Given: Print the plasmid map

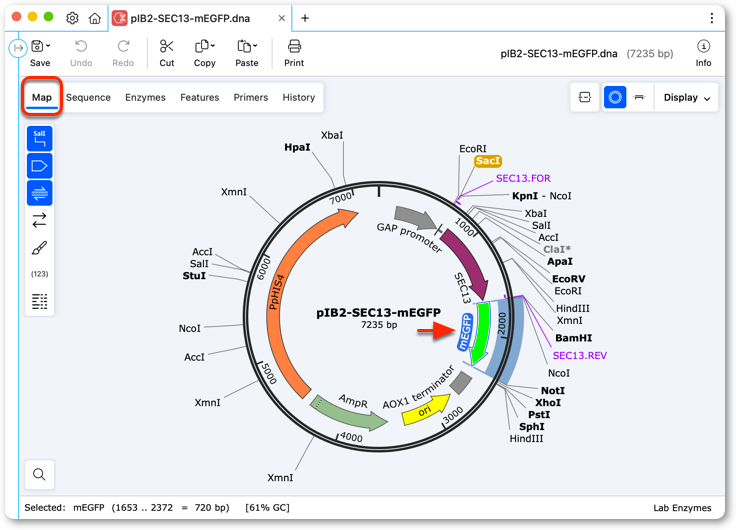Looking at the screenshot, I should (x=294, y=53).
